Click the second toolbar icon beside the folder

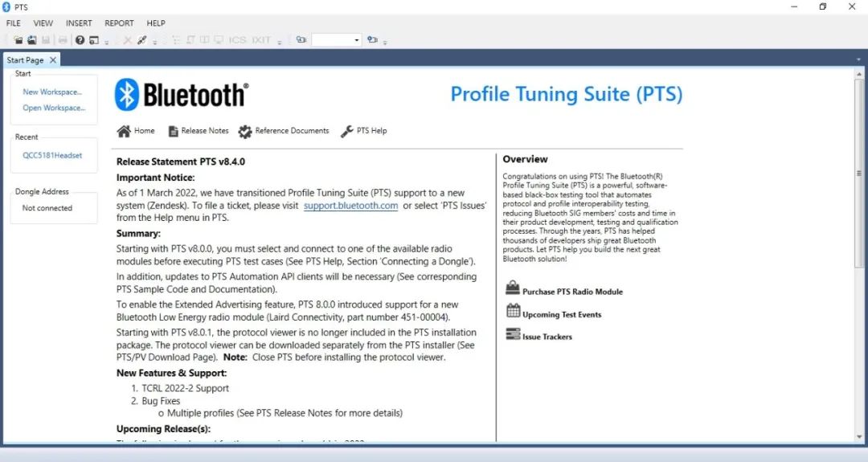(x=32, y=40)
